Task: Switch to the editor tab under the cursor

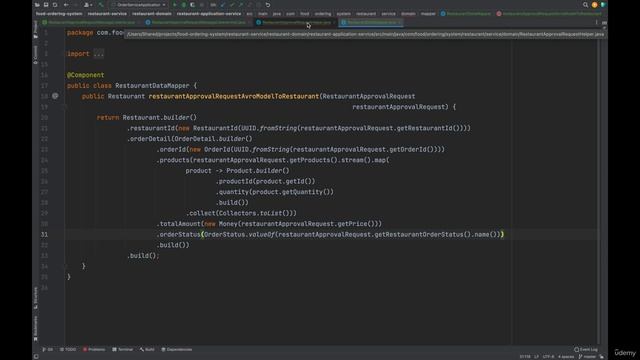Action: [x=296, y=22]
